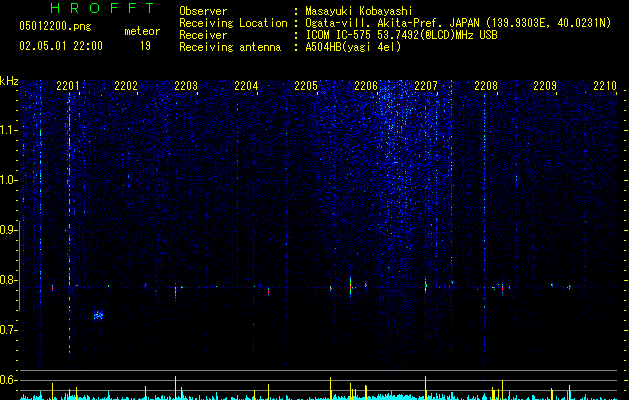
Task: Click the 2207 time marker
Action: (x=426, y=85)
